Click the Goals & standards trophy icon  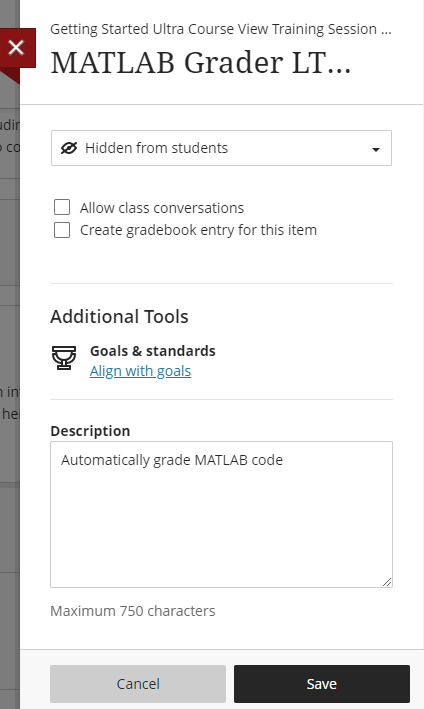click(64, 358)
